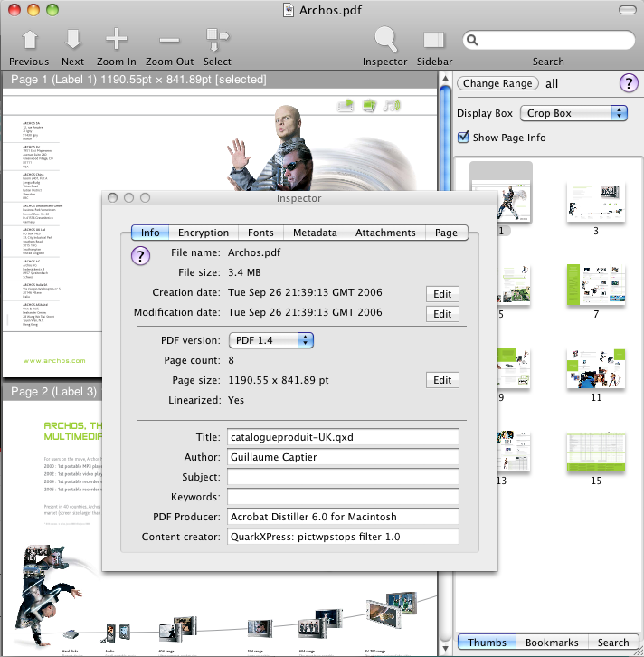Image resolution: width=644 pixels, height=657 pixels.
Task: Click the Page count value 8
Action: (232, 360)
